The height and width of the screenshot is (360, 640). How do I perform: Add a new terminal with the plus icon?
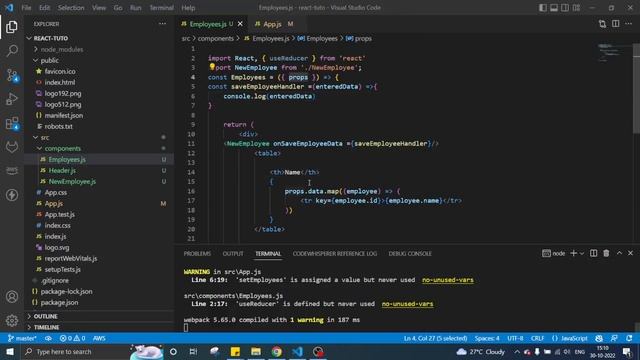573,253
